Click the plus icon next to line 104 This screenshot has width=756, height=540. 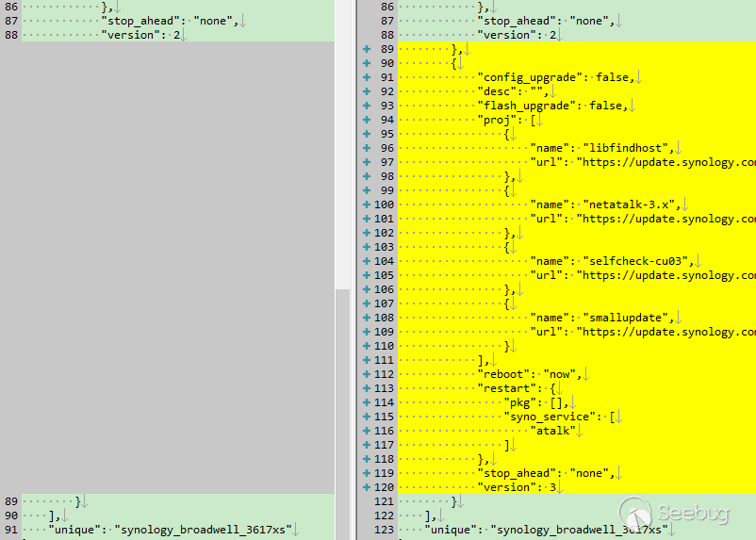[x=366, y=261]
